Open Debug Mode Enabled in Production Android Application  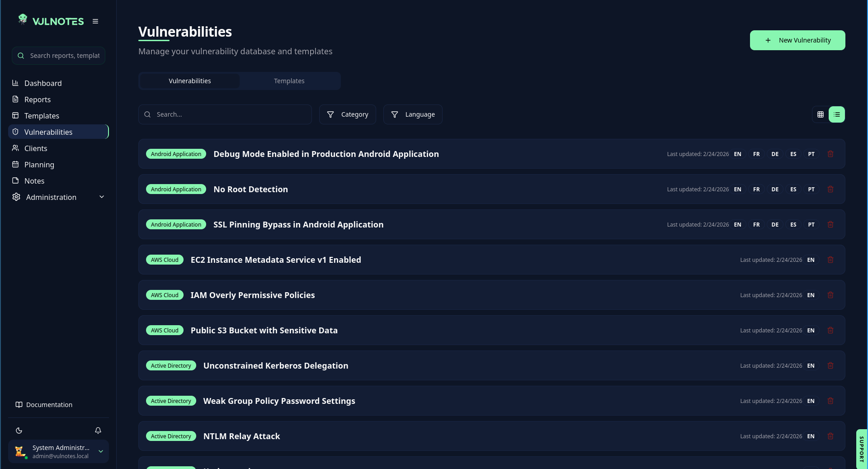(326, 154)
